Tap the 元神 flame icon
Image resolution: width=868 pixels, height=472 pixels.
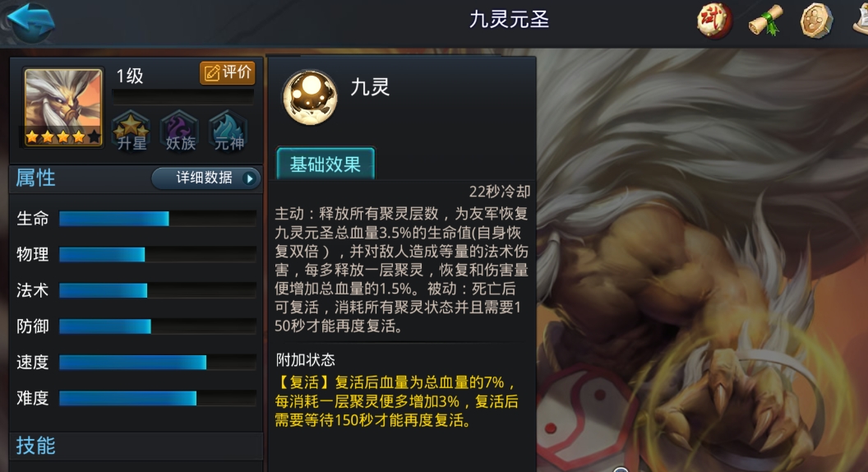(x=229, y=132)
